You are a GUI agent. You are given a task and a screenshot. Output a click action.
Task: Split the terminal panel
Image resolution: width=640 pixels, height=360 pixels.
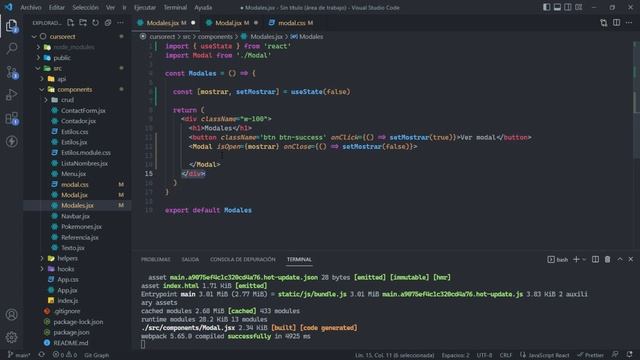pos(596,260)
